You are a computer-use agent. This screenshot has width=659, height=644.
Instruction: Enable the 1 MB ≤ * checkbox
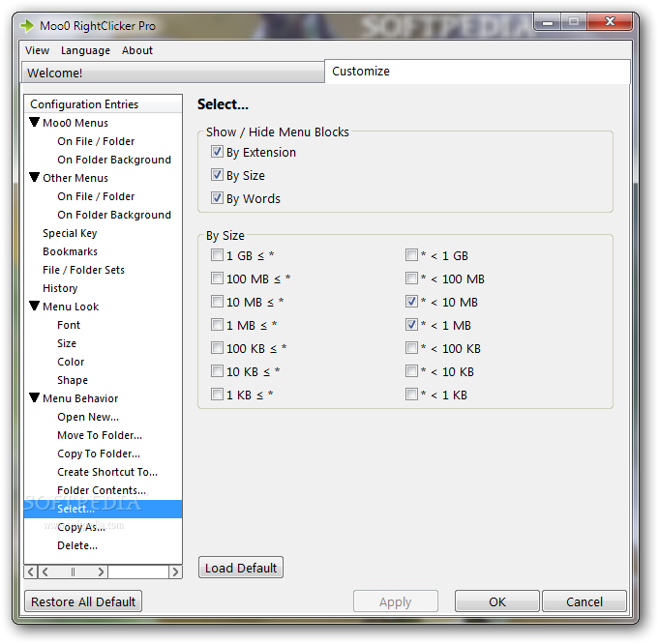pyautogui.click(x=217, y=324)
